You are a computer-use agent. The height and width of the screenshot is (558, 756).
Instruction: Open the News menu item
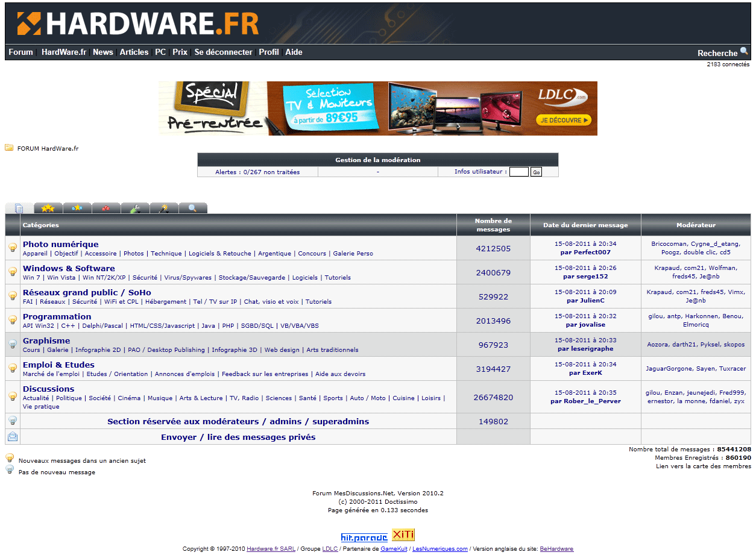click(103, 52)
